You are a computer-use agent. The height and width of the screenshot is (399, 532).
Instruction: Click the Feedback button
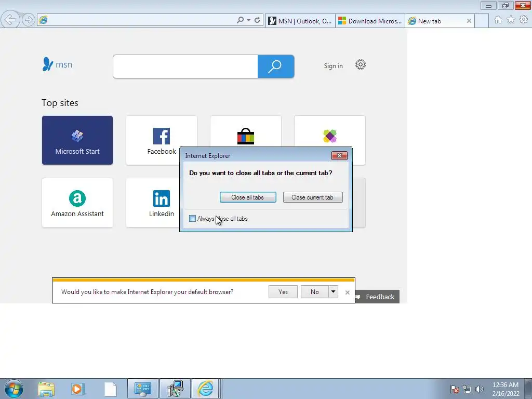[x=377, y=297]
